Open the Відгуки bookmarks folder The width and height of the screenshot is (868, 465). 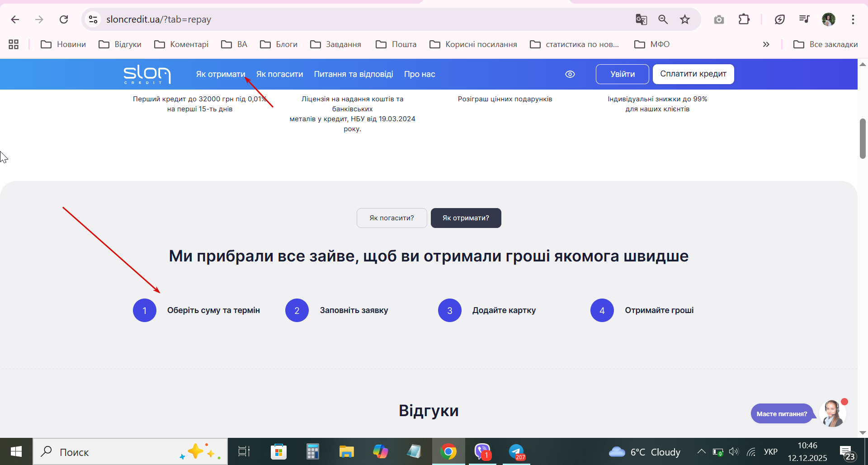tap(120, 44)
